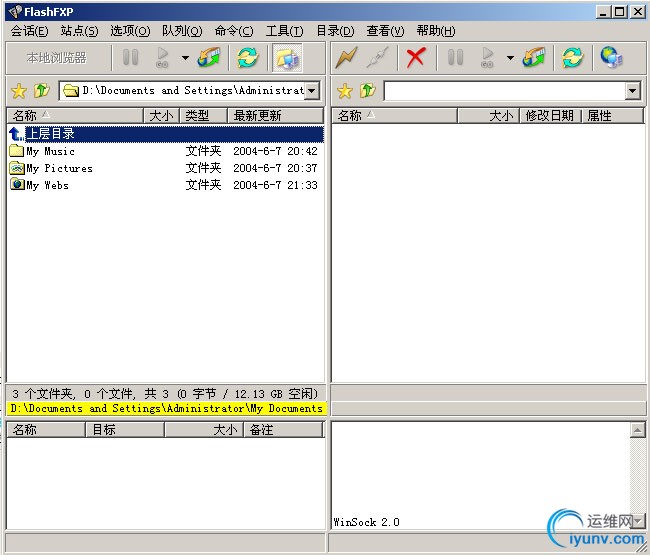Screen dimensions: 650x555
Task: Sort local list by 最新更新 column
Action: point(276,115)
